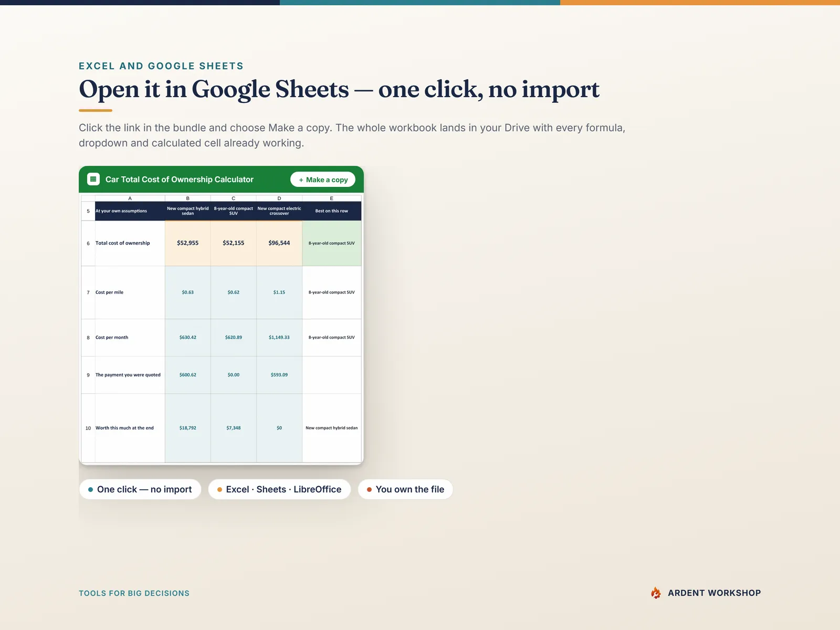
Task: Click the Car Total Cost of Ownership Calculator title
Action: pyautogui.click(x=180, y=180)
